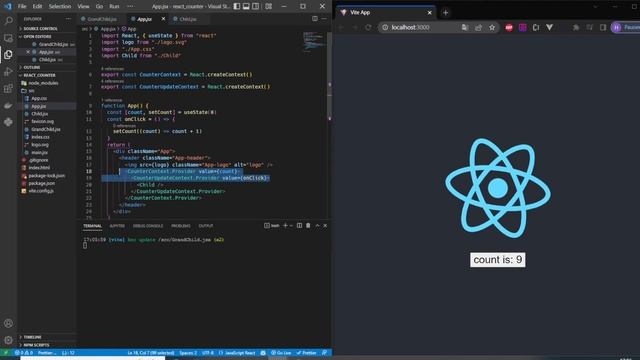
Task: Reload the localhost page in browser
Action: tap(368, 27)
